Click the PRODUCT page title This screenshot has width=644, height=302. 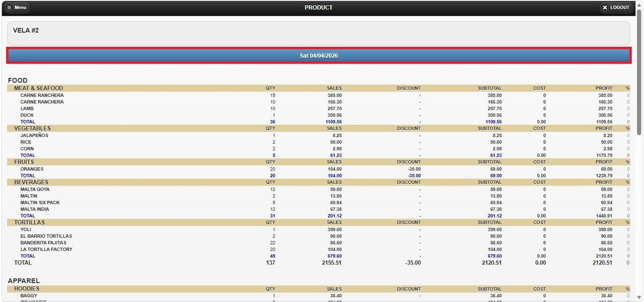coord(319,8)
